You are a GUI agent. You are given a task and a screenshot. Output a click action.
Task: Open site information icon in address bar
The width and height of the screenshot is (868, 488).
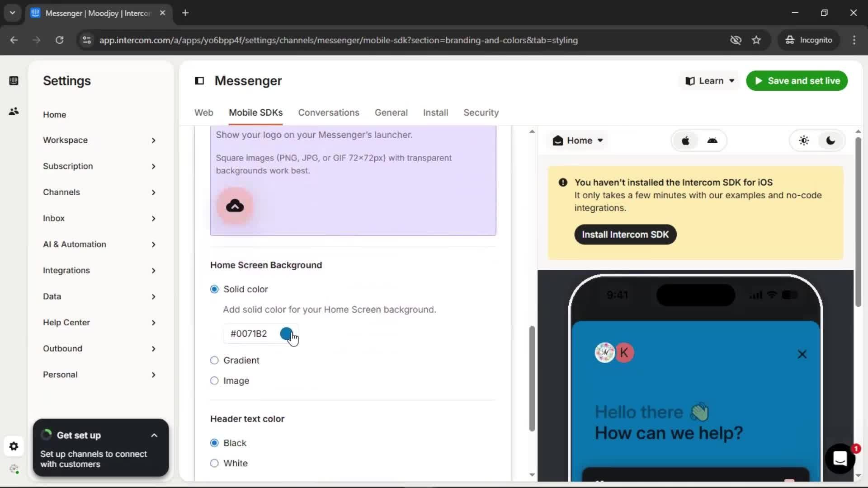tap(87, 40)
